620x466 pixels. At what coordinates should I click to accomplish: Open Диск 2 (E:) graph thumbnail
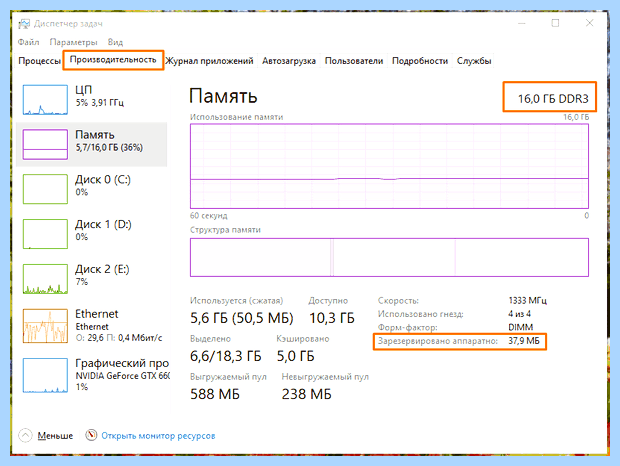pyautogui.click(x=45, y=279)
